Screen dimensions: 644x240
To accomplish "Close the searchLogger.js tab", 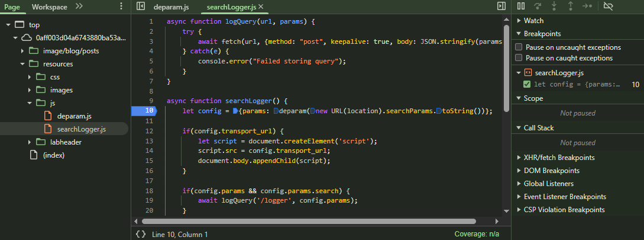I will click(x=260, y=7).
